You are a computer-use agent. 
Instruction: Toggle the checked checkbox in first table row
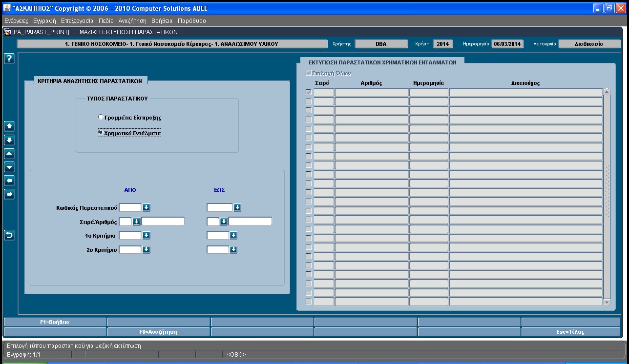(x=308, y=92)
